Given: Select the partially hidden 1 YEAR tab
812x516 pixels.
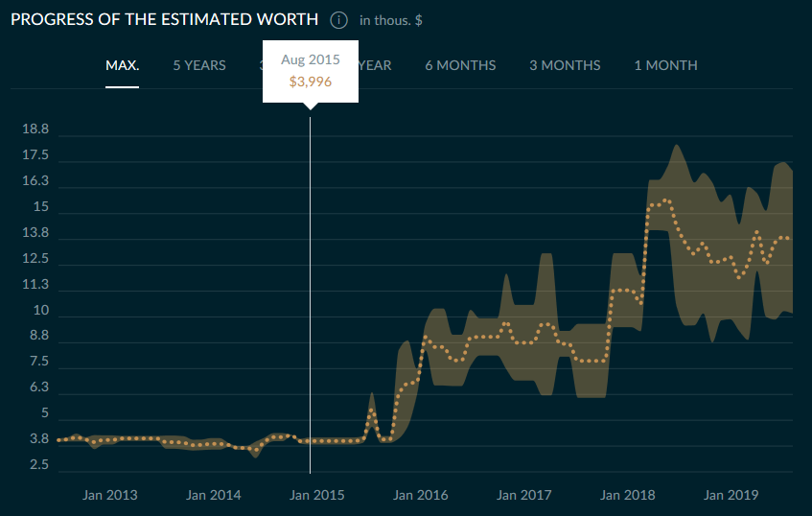Looking at the screenshot, I should coord(376,65).
